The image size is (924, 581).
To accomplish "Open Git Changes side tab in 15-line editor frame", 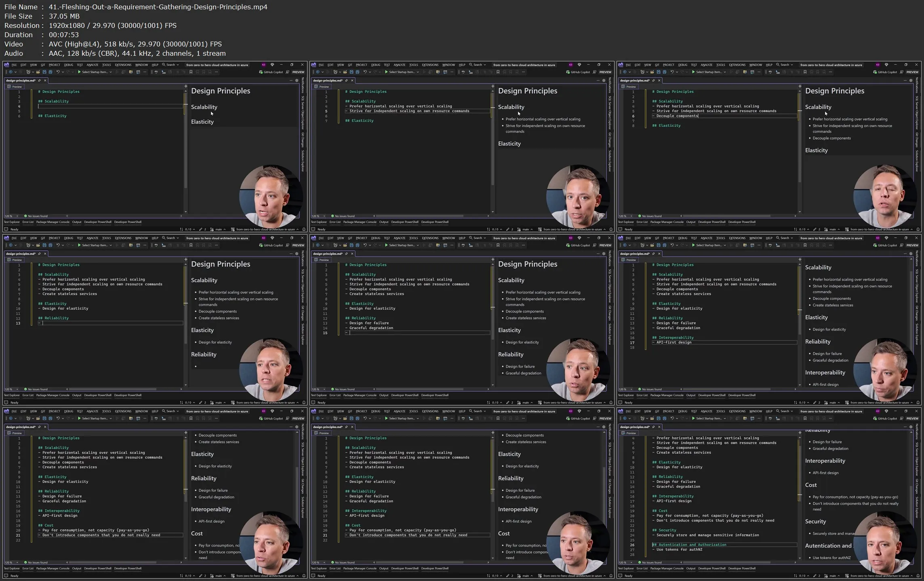I will pos(610,313).
